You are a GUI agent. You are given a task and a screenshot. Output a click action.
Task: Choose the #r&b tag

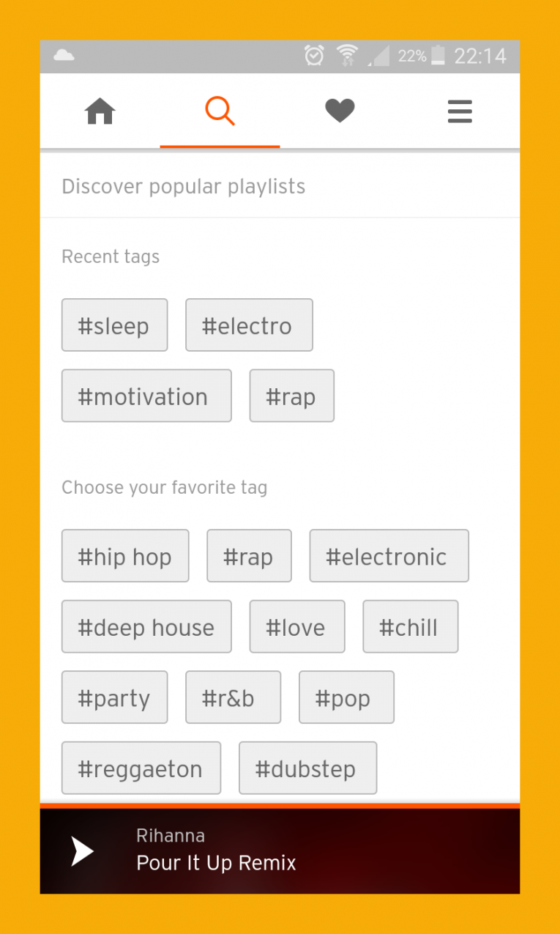coord(233,697)
